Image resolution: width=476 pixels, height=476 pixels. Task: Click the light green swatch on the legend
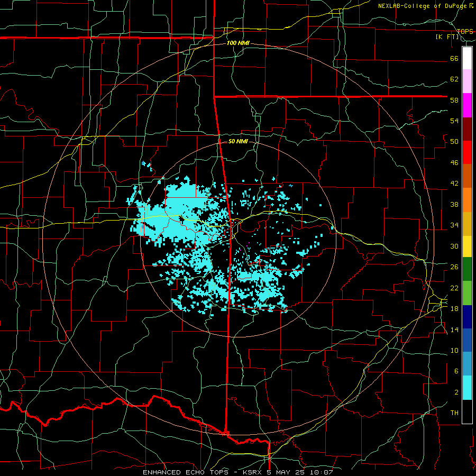click(467, 293)
